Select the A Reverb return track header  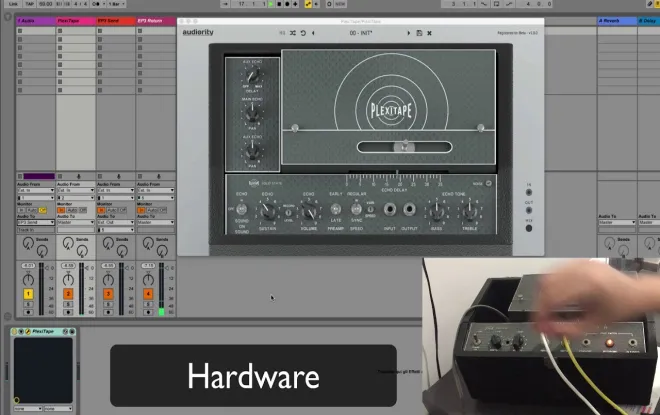(617, 21)
